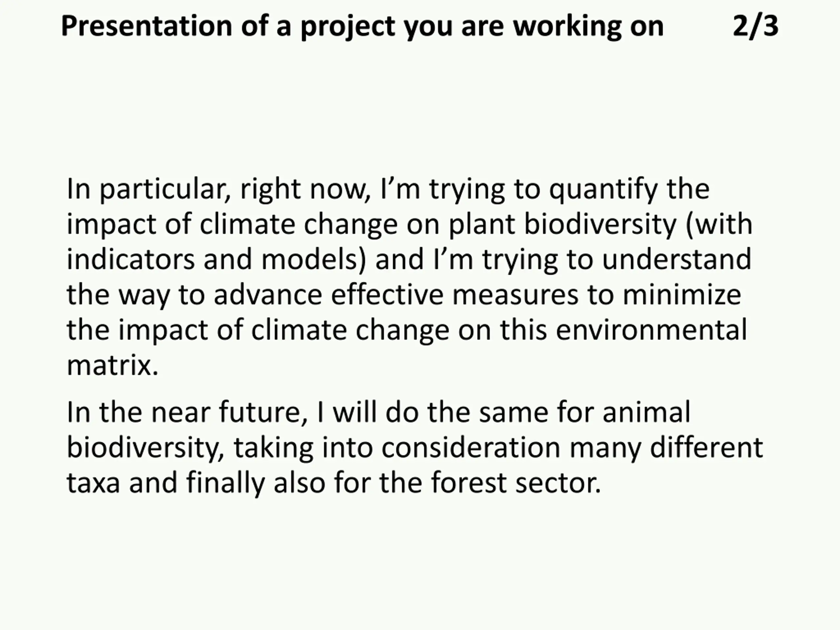The image size is (840, 630).
Task: Click the word 'consideration'
Action: 471,447
